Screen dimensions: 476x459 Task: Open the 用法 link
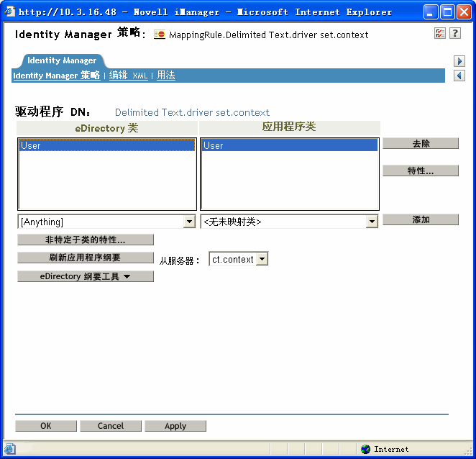(166, 76)
